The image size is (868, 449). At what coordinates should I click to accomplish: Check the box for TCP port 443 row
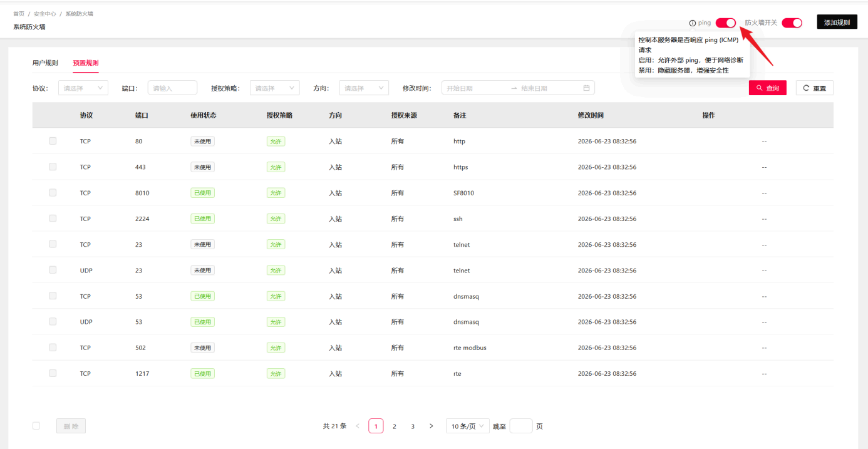click(53, 167)
